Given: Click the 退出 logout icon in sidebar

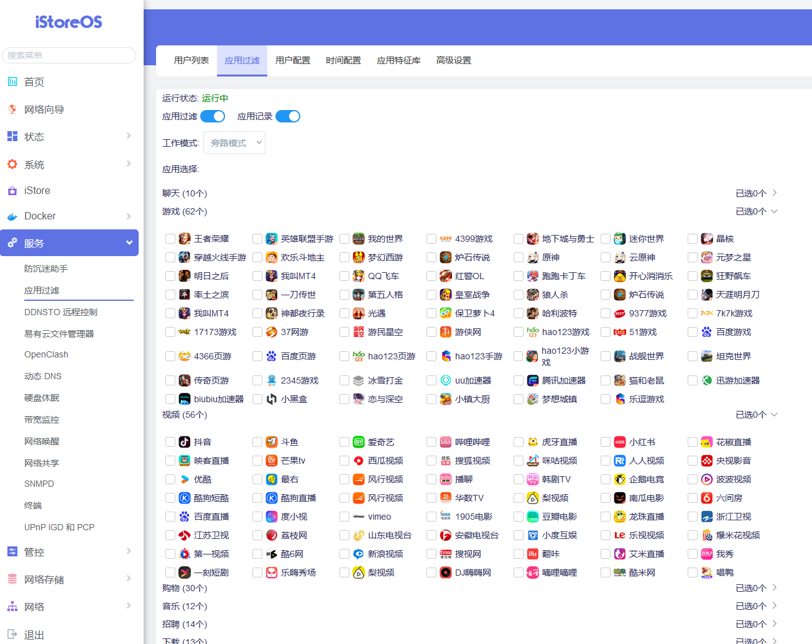Looking at the screenshot, I should pyautogui.click(x=12, y=635).
